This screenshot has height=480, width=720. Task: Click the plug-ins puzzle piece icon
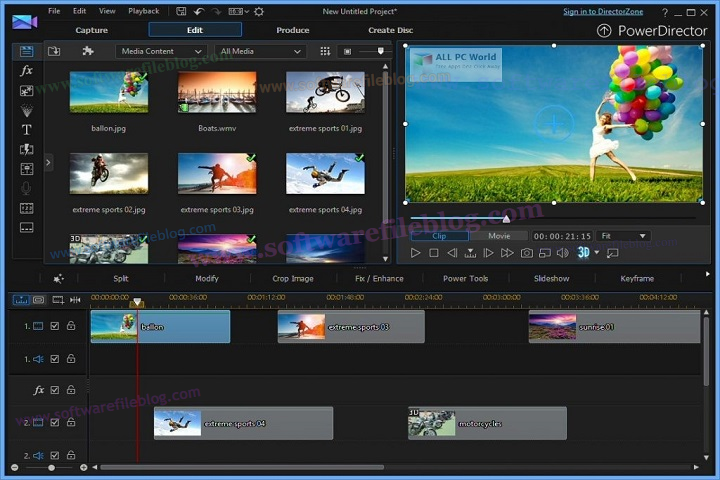[88, 51]
